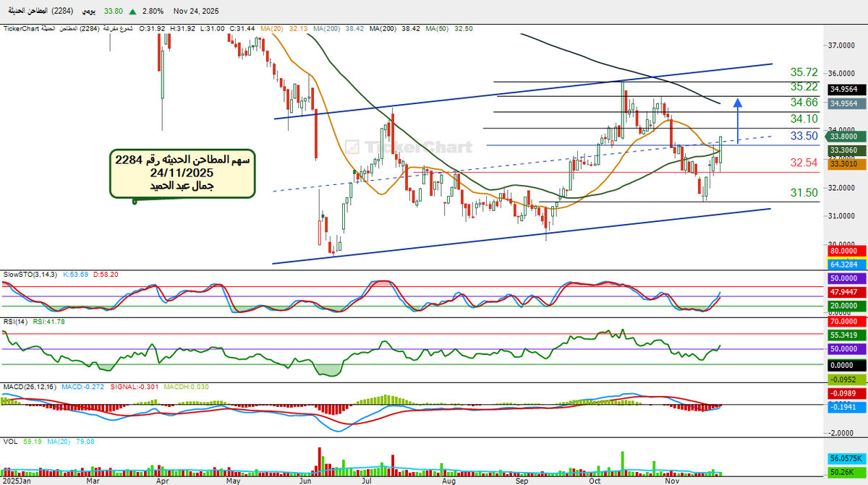Click the Oct time axis label
Viewport: 868px width, 485px height.
pyautogui.click(x=595, y=480)
